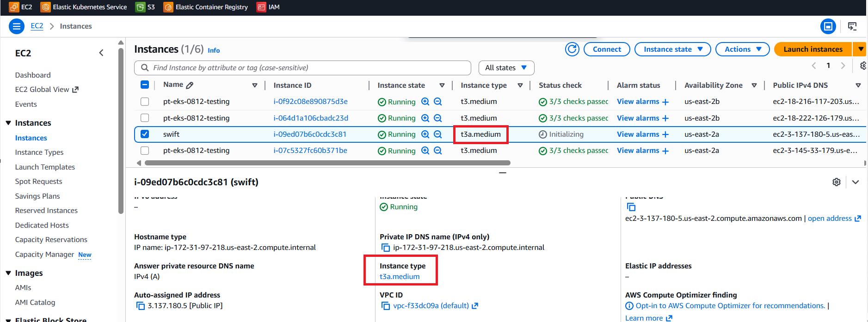868x322 pixels.
Task: Sort by Instance type column arrow
Action: point(520,85)
